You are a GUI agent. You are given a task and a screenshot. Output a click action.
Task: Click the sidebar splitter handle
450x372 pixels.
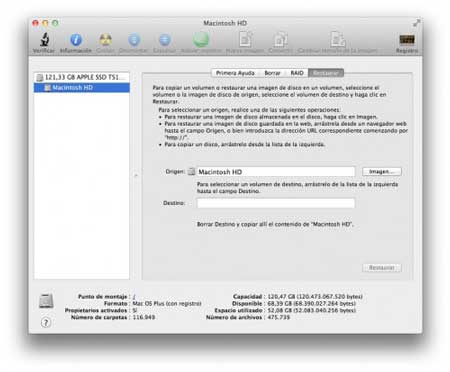point(136,175)
